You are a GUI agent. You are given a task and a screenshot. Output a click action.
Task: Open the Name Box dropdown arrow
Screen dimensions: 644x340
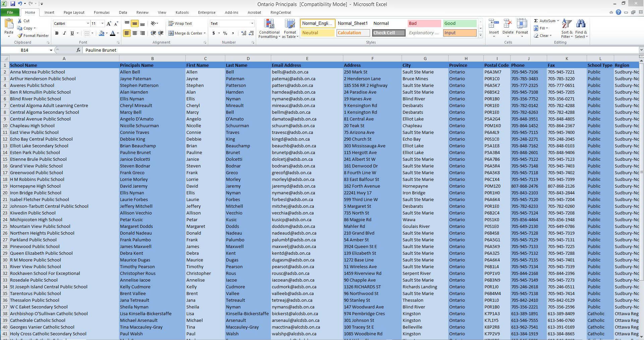coord(51,50)
